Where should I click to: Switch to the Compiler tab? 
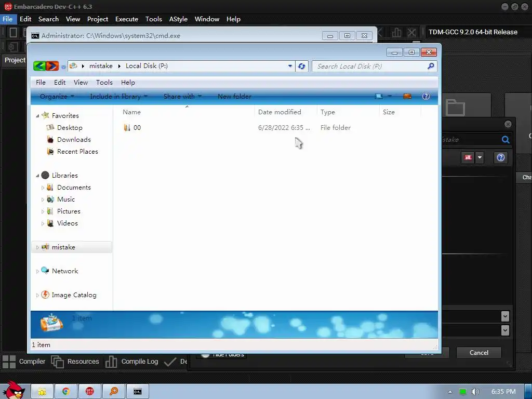[24, 362]
